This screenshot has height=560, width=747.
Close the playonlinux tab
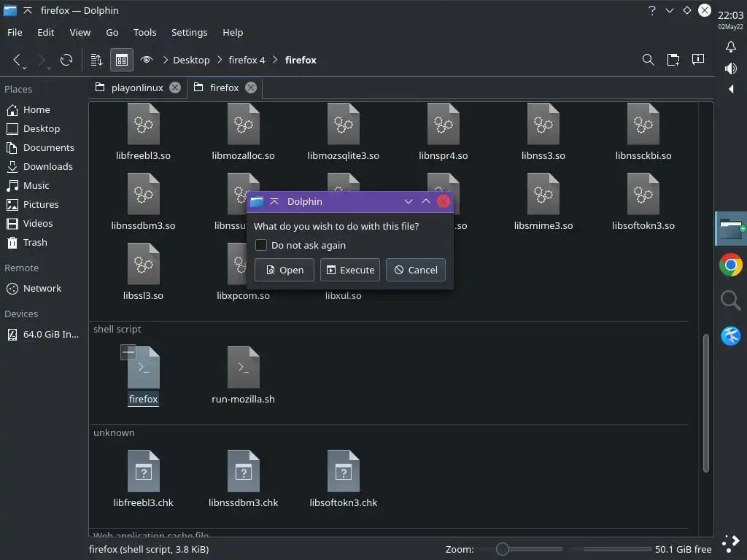(175, 87)
